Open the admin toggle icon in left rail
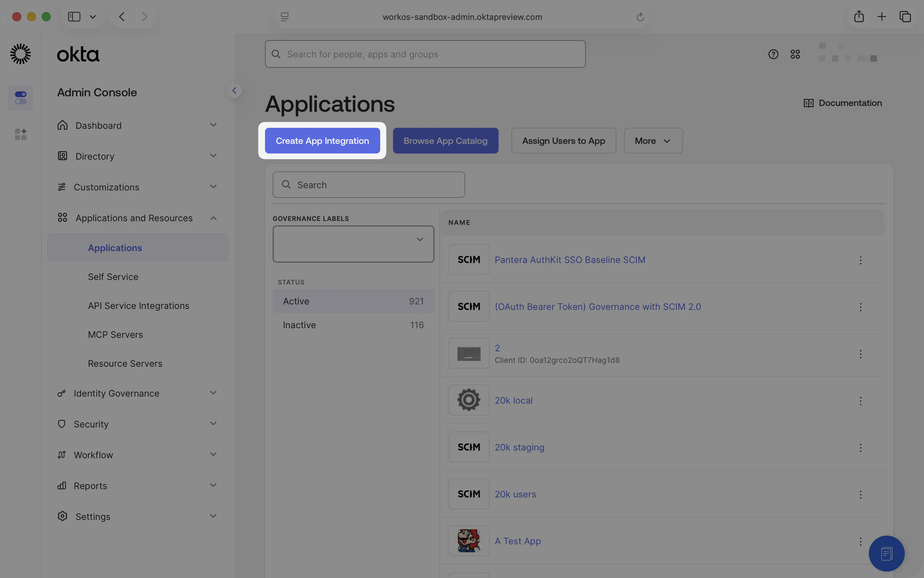Screen dimensions: 924x578 21,98
